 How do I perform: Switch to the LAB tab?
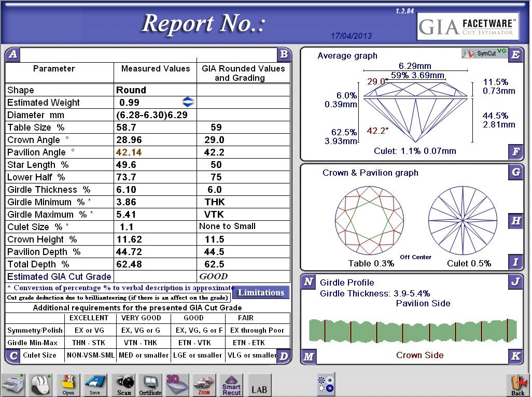coord(259,385)
